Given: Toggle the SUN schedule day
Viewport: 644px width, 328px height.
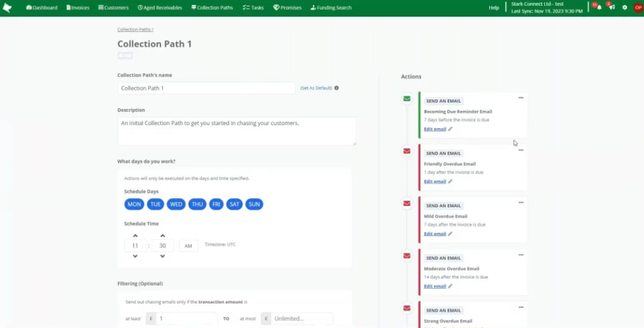Looking at the screenshot, I should point(254,204).
